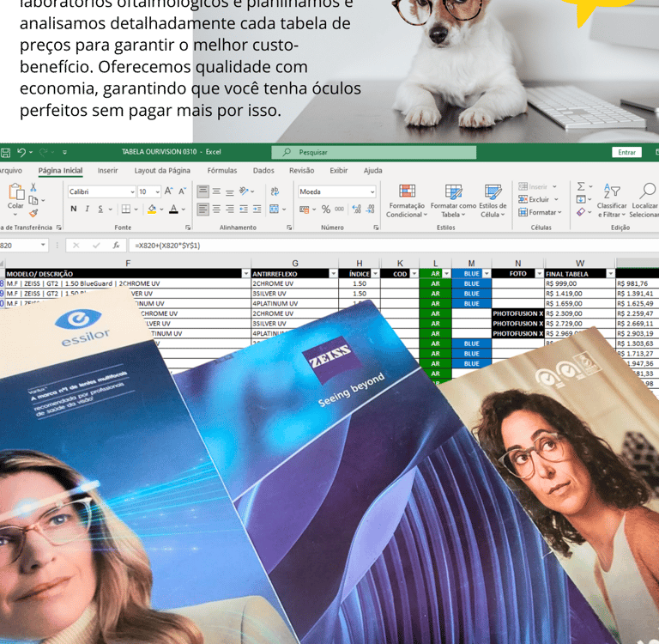Open the Exibir tab
Screen dimensions: 659x644
(x=339, y=170)
